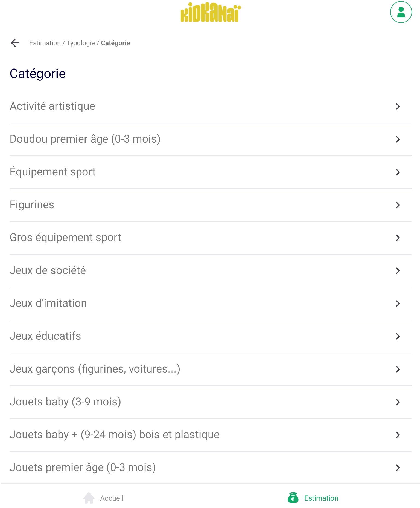Click the arrow next to Figurines
The image size is (420, 508).
click(x=398, y=205)
